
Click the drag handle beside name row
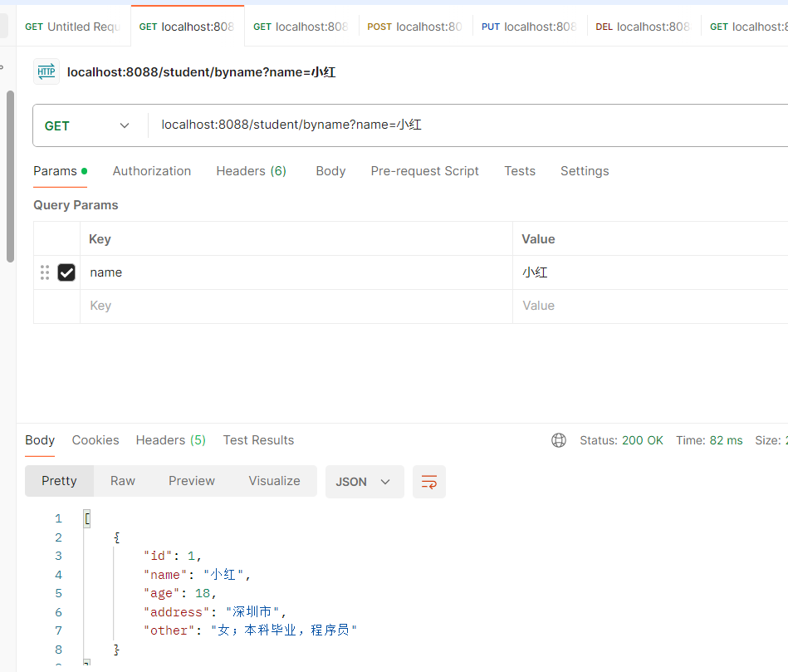(x=45, y=272)
